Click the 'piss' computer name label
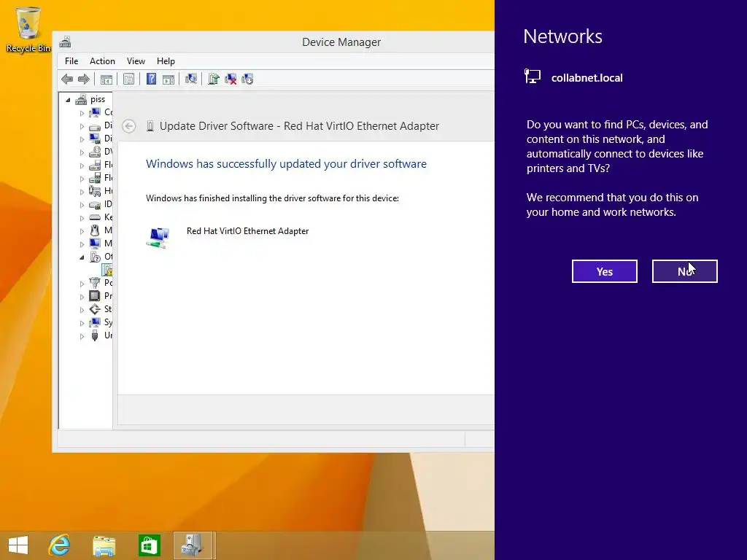 98,99
